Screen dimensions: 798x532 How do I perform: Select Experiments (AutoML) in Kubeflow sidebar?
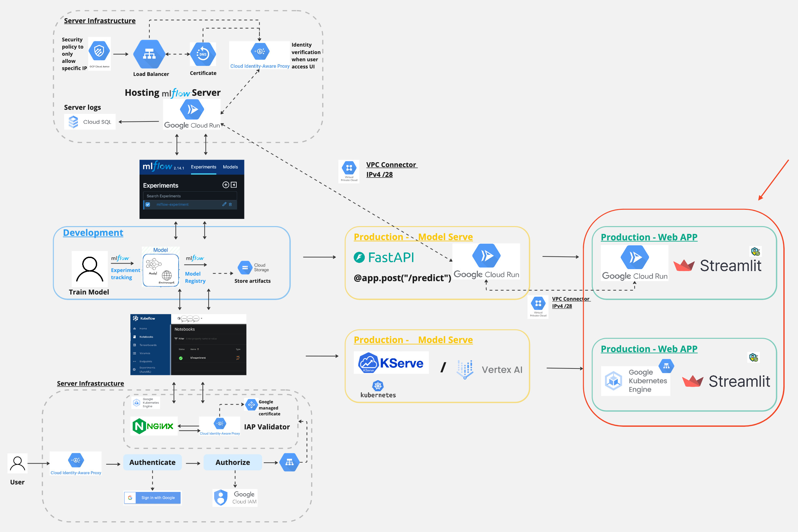coord(147,369)
